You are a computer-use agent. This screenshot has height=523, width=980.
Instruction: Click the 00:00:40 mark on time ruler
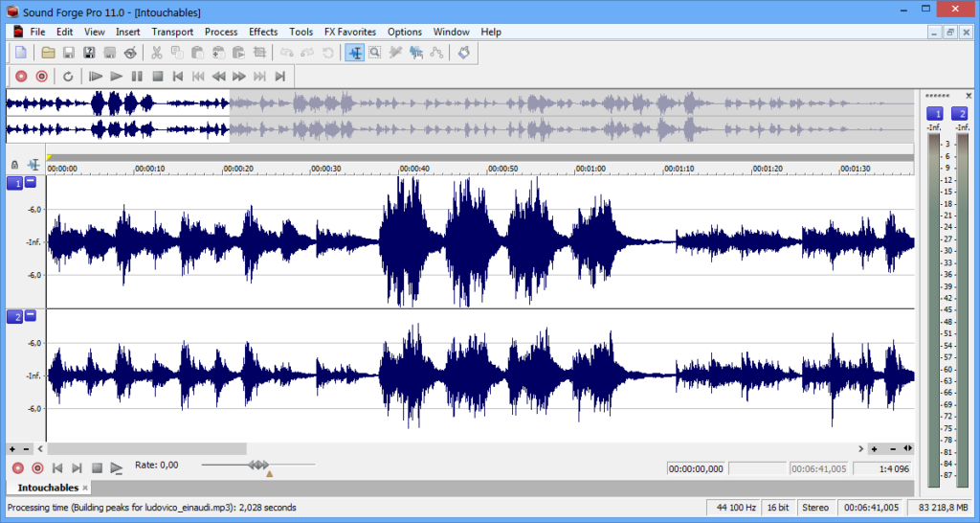tap(414, 169)
